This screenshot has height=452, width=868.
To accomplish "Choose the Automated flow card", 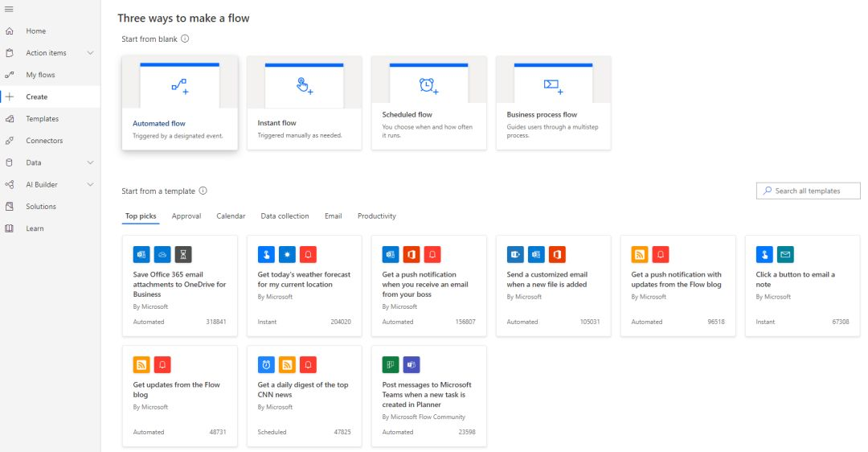I will tap(179, 102).
